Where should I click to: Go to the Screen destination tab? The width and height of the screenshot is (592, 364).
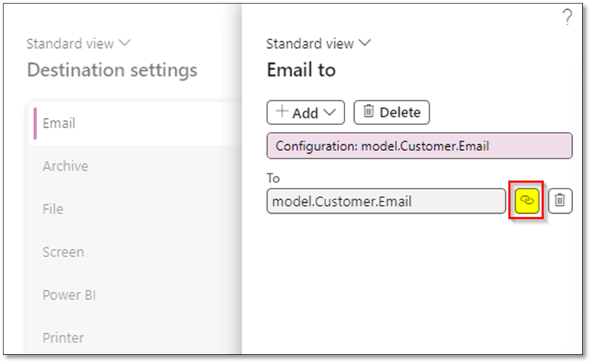coord(63,252)
